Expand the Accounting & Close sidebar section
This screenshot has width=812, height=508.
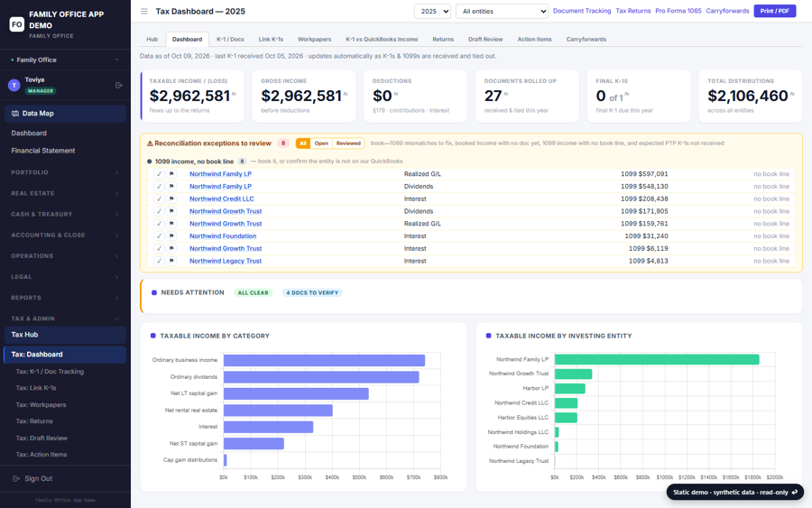coord(65,236)
